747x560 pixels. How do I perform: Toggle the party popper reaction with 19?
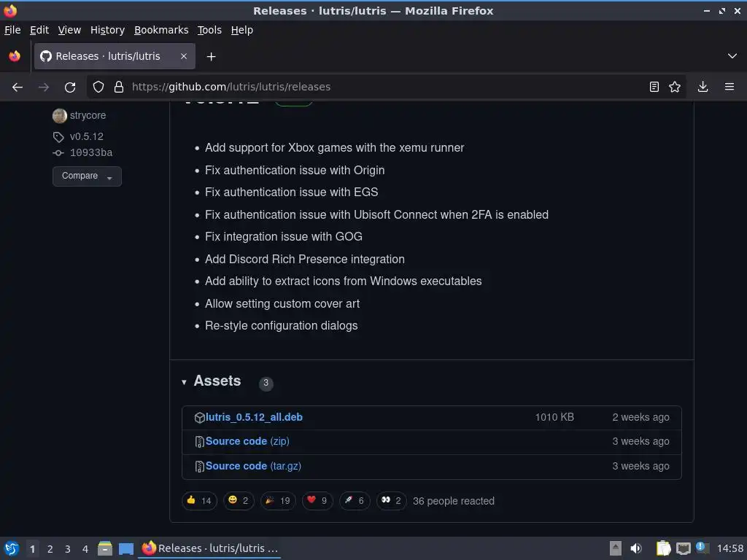coord(278,500)
